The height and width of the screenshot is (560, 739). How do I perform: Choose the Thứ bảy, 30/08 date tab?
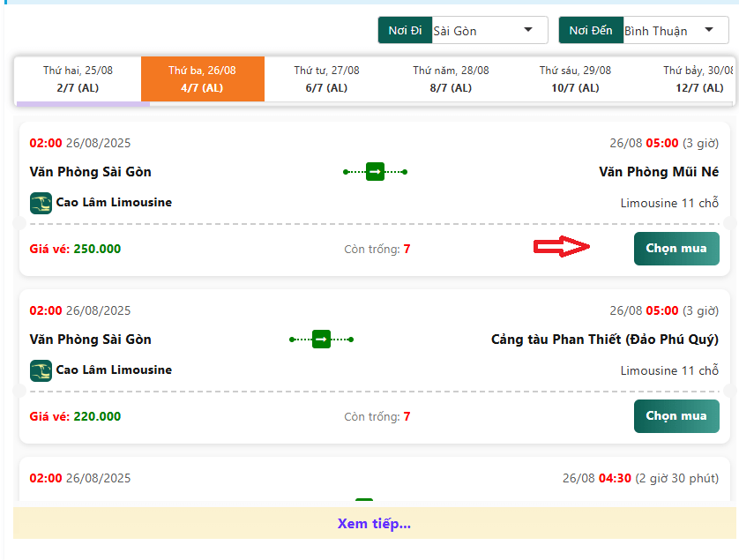[697, 78]
